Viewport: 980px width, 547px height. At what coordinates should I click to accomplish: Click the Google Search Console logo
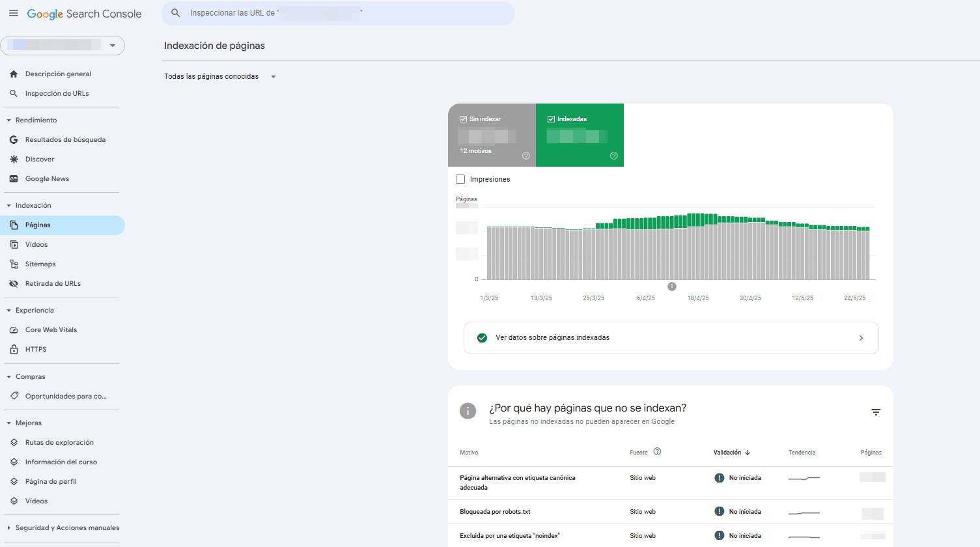pyautogui.click(x=84, y=14)
